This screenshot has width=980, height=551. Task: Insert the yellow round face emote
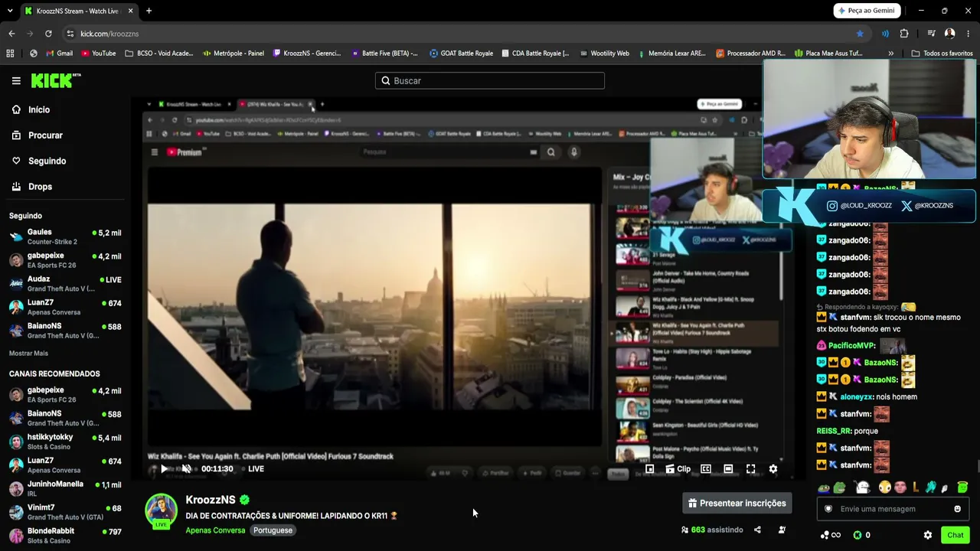click(884, 487)
